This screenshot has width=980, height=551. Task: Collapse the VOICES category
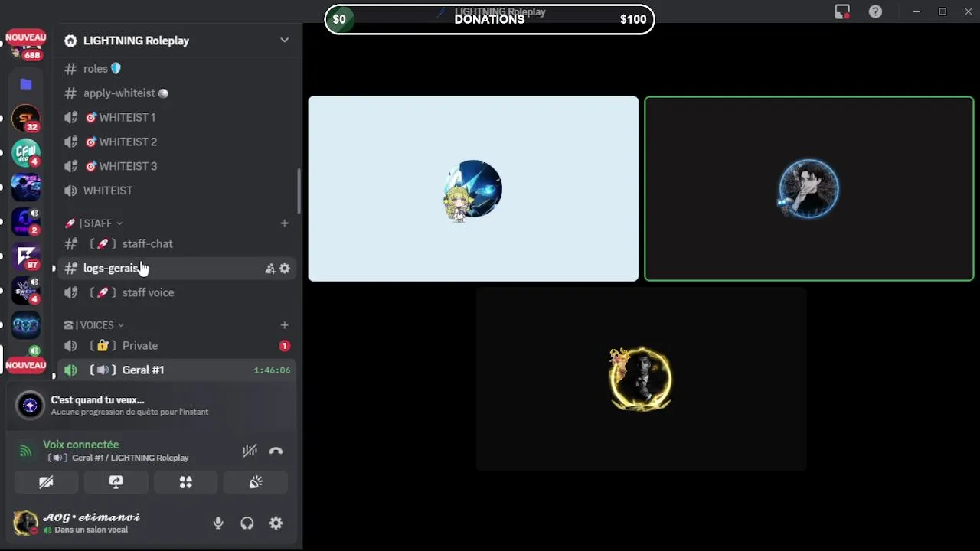point(93,325)
